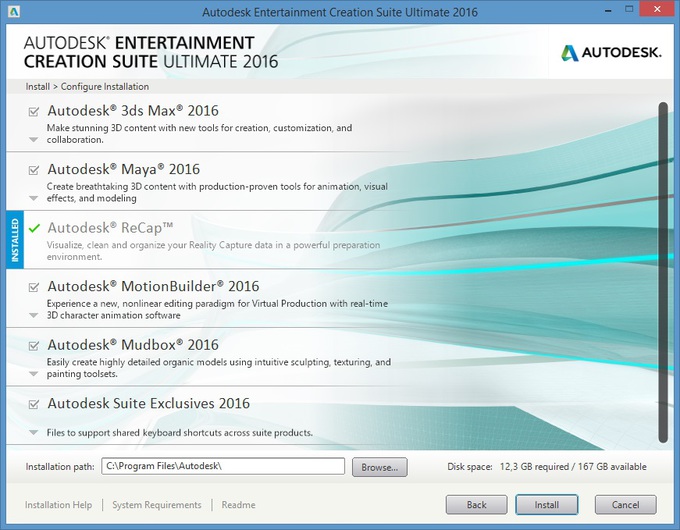Screen dimensions: 680x530
Task: Click the blue INSTALLED tag beside ReCap
Action: tap(15, 240)
